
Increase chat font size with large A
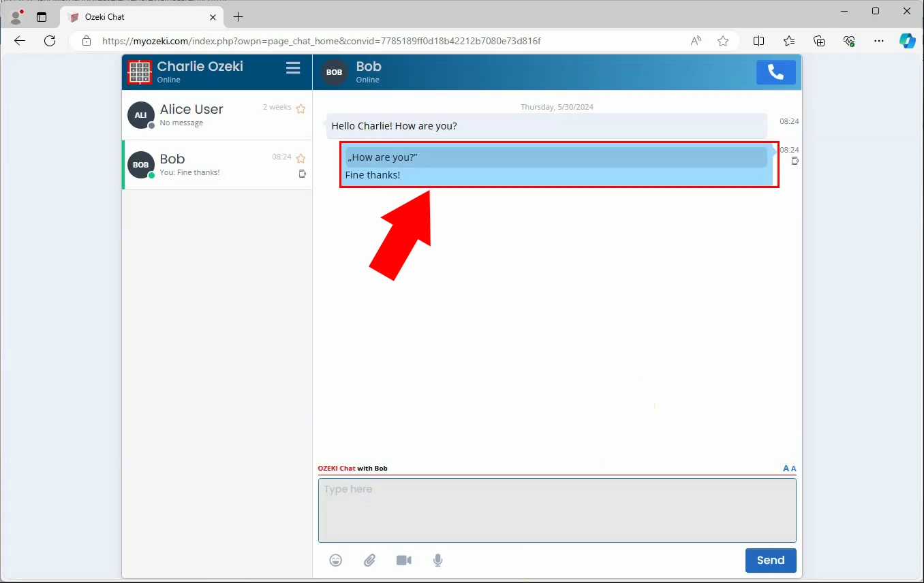coord(786,469)
